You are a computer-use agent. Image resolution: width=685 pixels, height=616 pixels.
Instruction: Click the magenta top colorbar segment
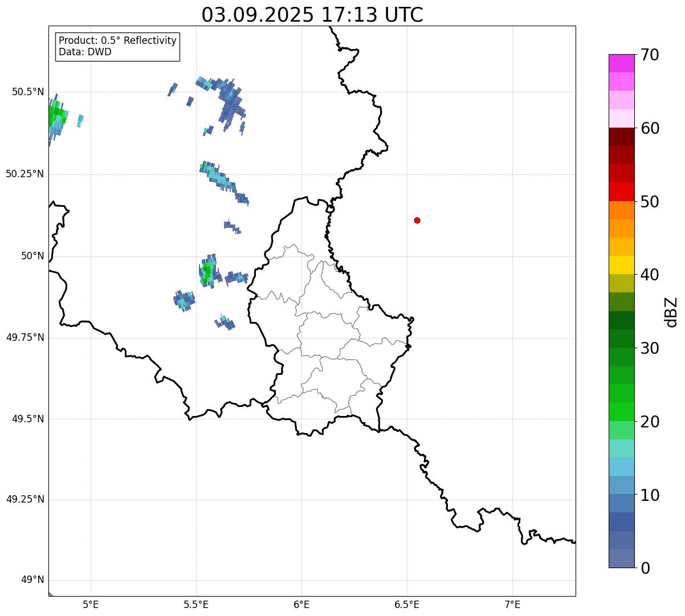click(621, 63)
